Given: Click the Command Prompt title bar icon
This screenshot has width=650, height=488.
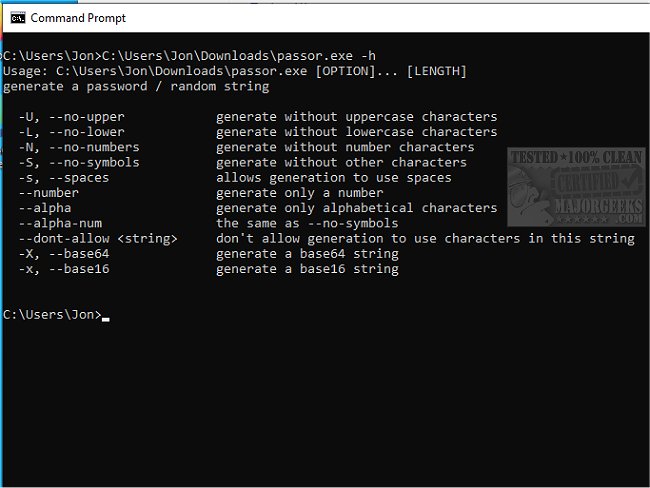Looking at the screenshot, I should coord(16,17).
